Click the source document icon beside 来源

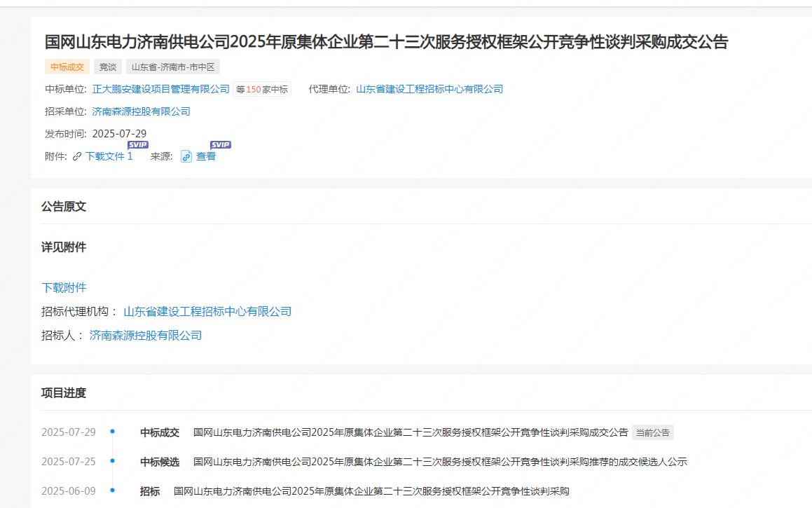click(x=186, y=156)
